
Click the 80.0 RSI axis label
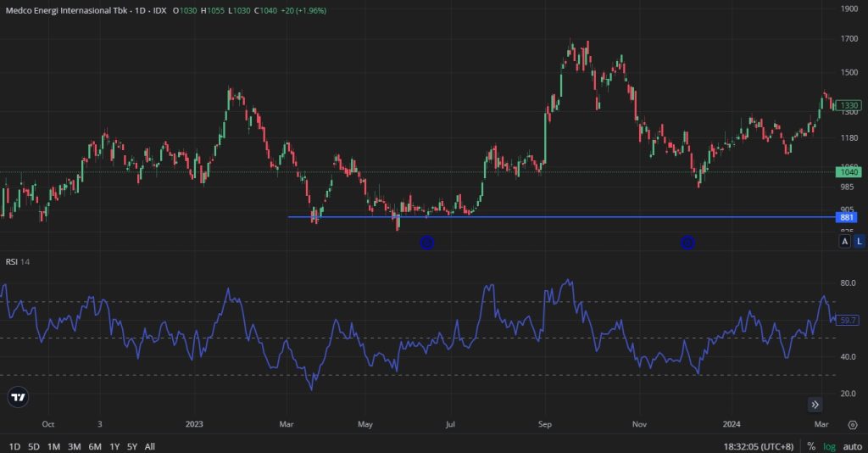point(848,282)
